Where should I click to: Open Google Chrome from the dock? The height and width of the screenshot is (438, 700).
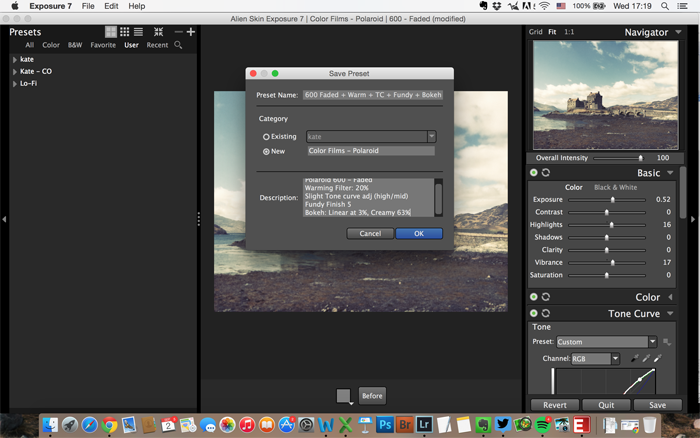[109, 424]
